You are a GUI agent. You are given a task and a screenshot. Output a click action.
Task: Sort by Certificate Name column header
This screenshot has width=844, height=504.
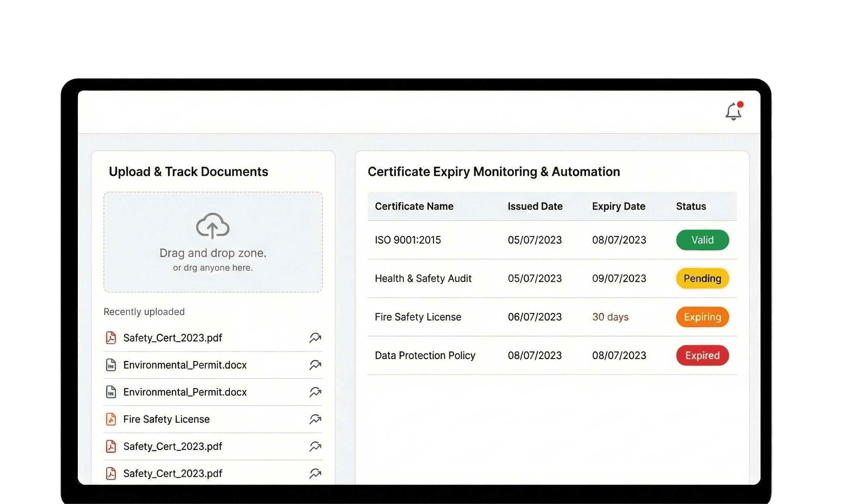pos(414,206)
